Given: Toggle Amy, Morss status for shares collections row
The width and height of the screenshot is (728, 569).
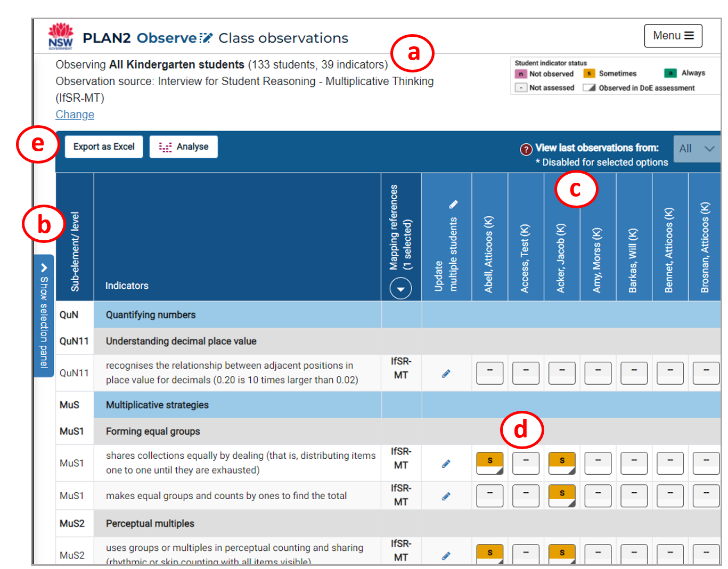Looking at the screenshot, I should [598, 463].
